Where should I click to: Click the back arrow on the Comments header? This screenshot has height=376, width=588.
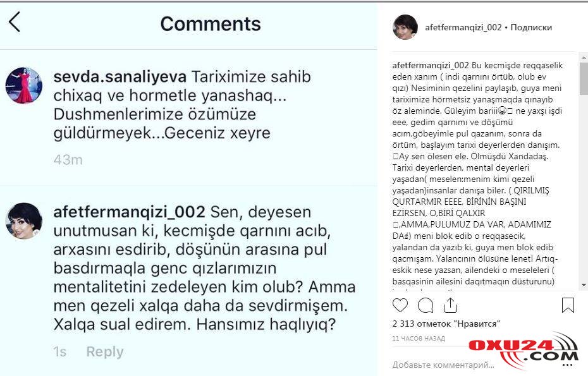click(15, 23)
